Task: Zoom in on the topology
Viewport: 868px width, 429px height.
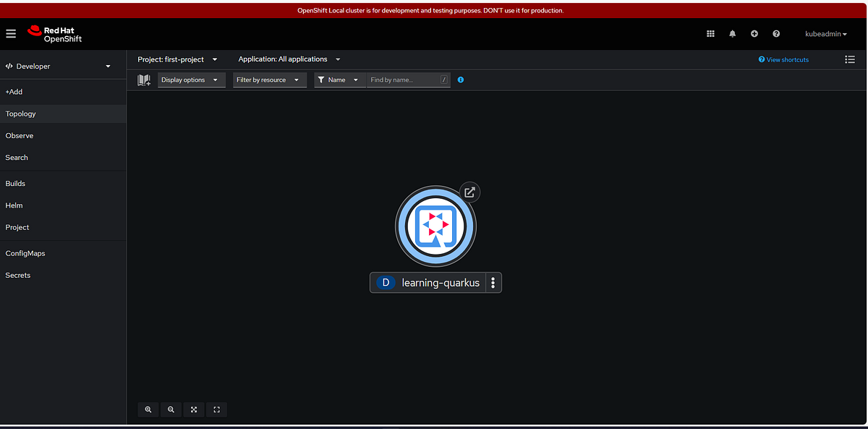Action: [148, 409]
